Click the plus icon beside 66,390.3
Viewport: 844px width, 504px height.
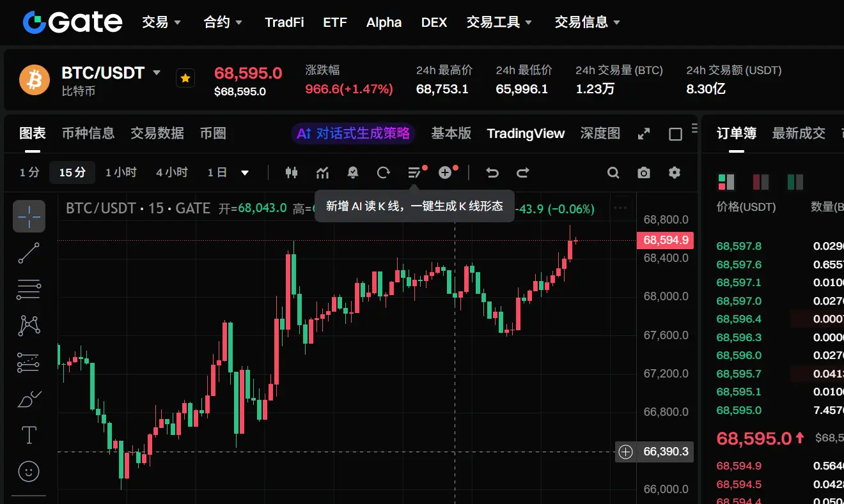625,452
